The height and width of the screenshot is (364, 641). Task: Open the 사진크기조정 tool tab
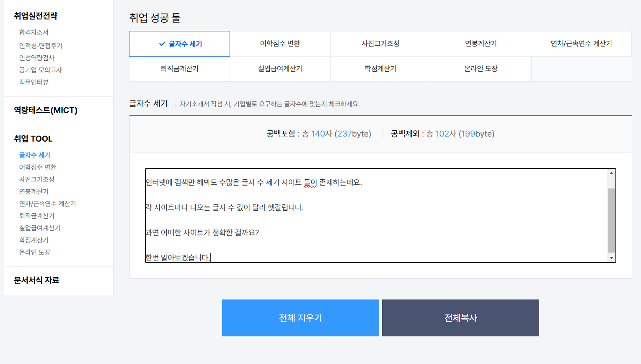click(x=380, y=44)
